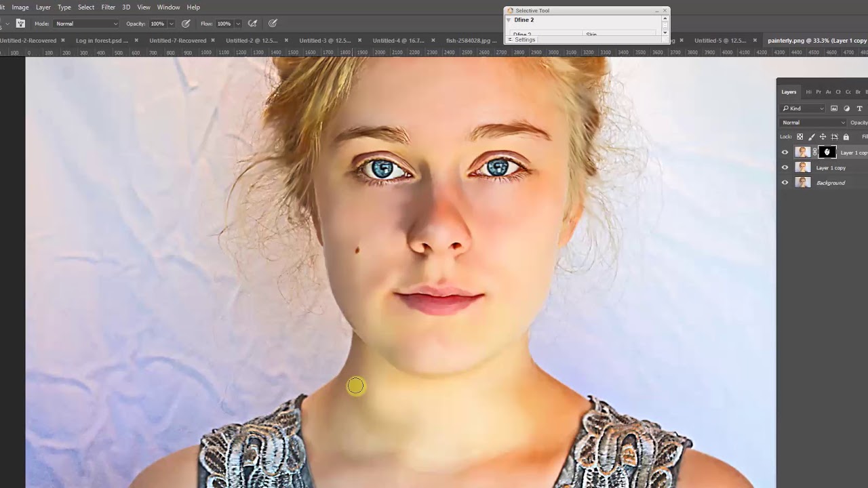Open the View menu
This screenshot has width=868, height=488.
(144, 7)
